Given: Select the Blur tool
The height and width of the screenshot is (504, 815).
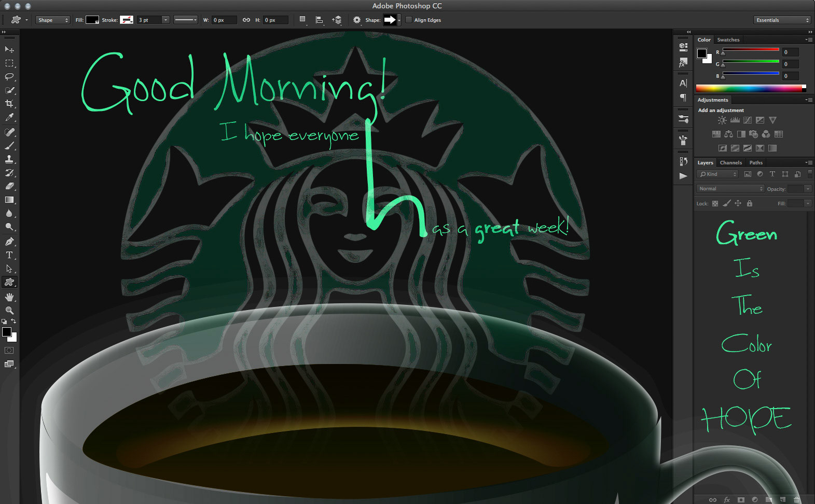Looking at the screenshot, I should pos(9,213).
